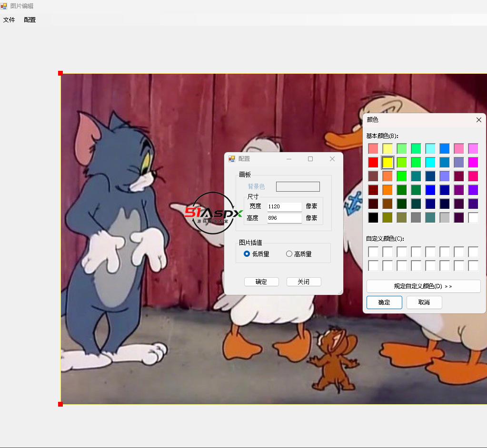Click 像素 beside the 宽度 field
The width and height of the screenshot is (487, 448).
click(x=311, y=206)
